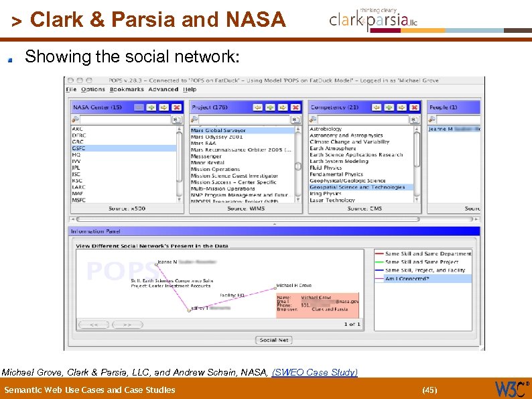Open the Advanced menu

click(163, 89)
